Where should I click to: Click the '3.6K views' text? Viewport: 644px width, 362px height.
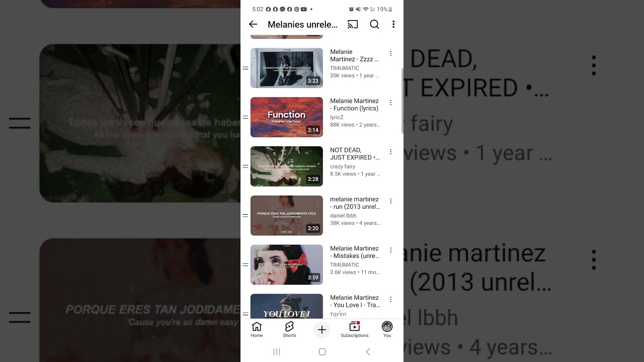click(x=343, y=273)
